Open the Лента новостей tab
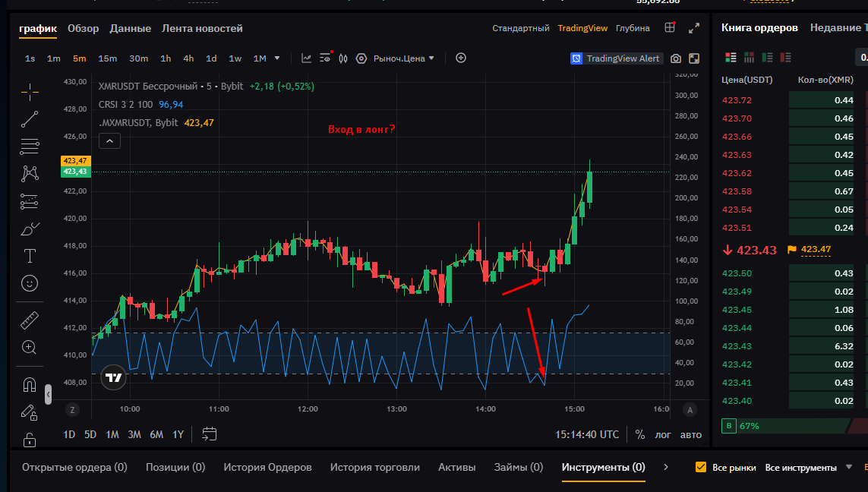Viewport: 868px width, 492px height. [202, 28]
